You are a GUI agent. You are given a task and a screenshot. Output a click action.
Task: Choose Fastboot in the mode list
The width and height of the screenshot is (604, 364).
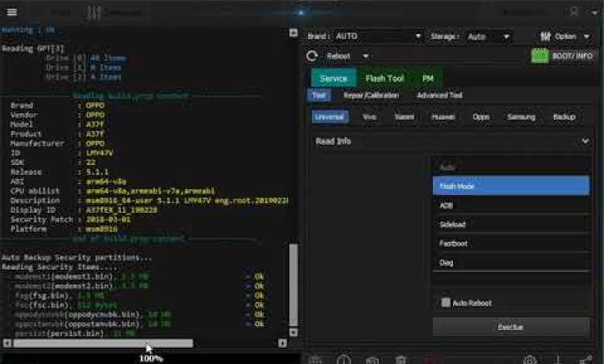click(x=454, y=243)
